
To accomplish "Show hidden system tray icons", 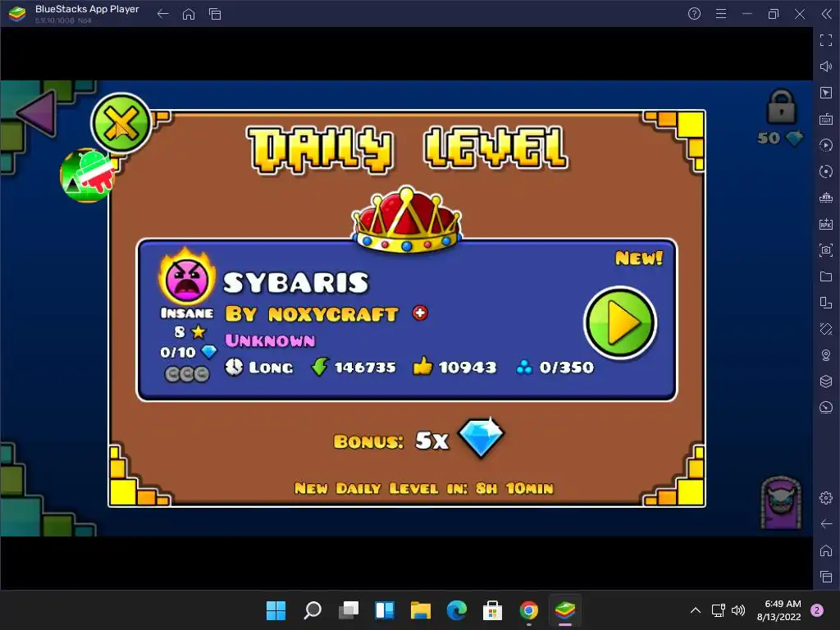I will (696, 610).
